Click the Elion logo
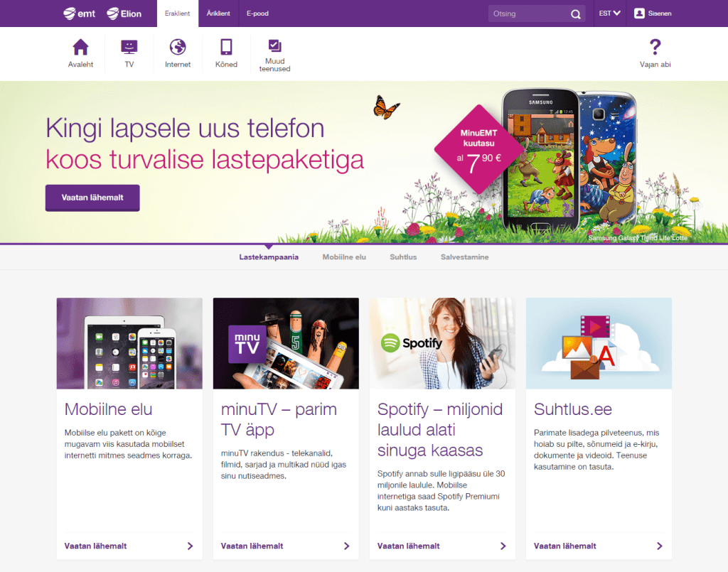 click(x=124, y=14)
